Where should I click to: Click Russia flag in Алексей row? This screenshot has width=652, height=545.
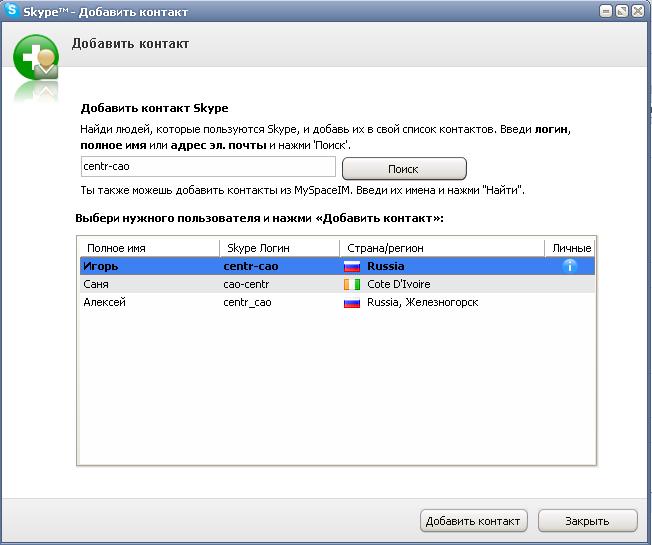click(x=352, y=303)
